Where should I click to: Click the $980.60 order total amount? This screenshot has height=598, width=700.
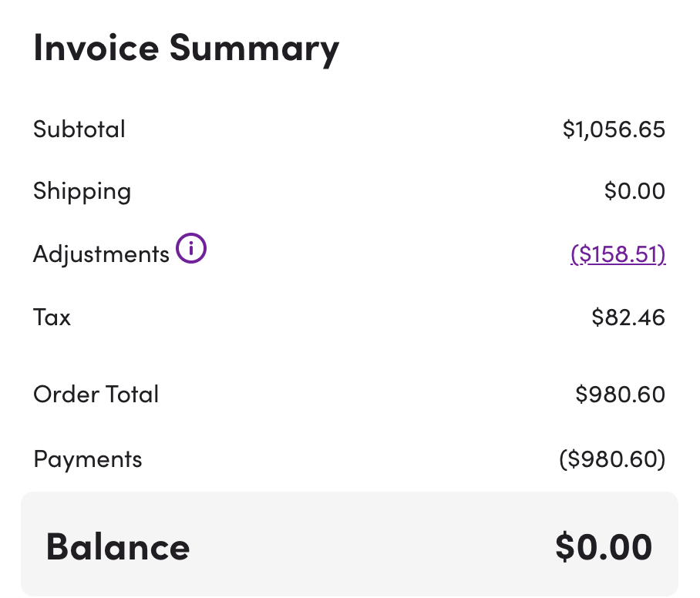621,395
